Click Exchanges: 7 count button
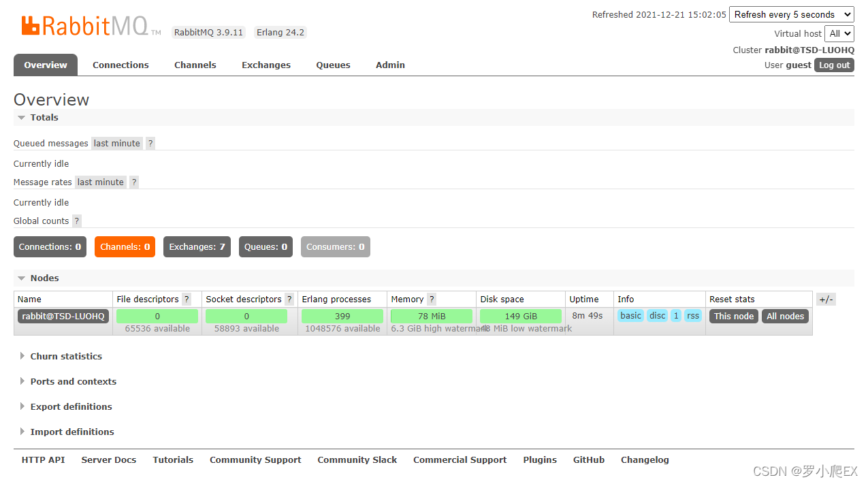The width and height of the screenshot is (868, 484). point(197,246)
